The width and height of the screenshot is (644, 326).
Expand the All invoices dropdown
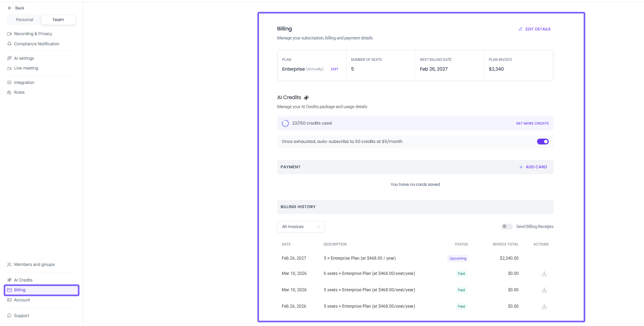tap(301, 227)
